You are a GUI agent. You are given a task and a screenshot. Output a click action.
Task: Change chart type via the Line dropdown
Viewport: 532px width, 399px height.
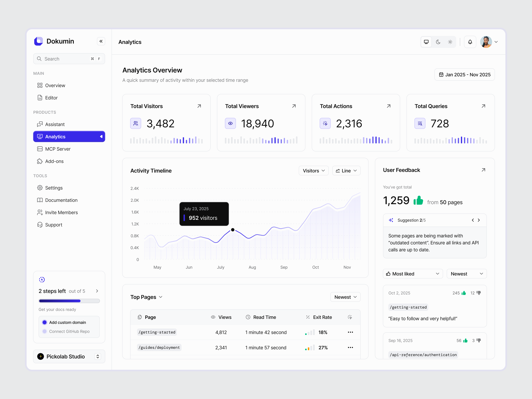346,171
